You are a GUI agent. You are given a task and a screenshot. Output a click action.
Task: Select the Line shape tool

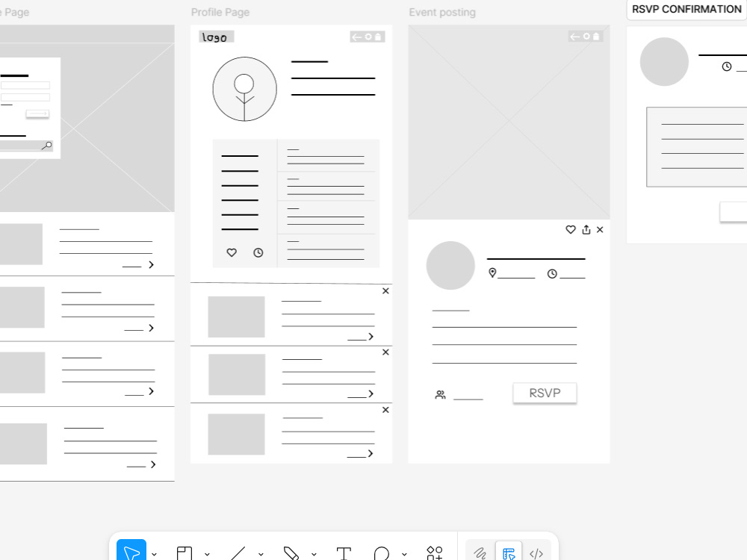(238, 553)
